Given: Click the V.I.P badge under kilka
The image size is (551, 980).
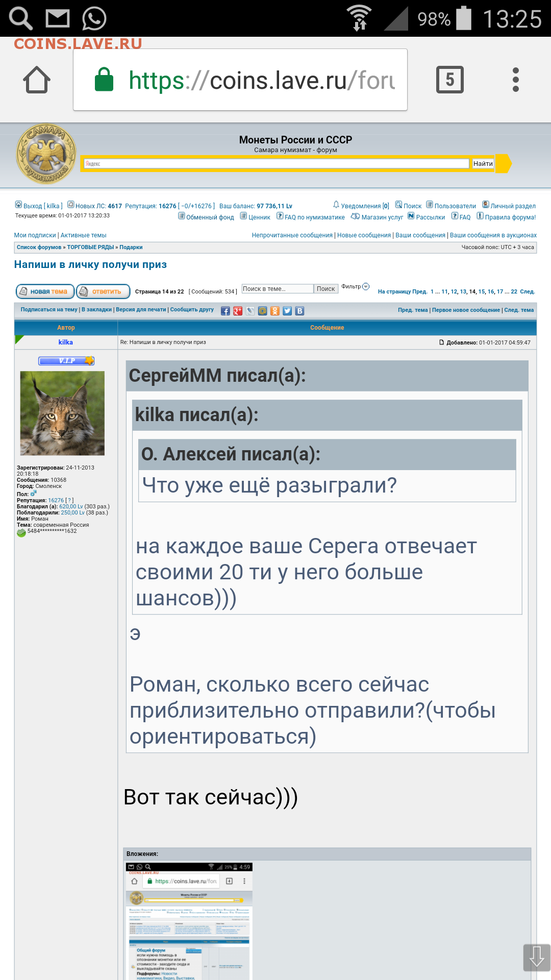Looking at the screenshot, I should pyautogui.click(x=66, y=361).
